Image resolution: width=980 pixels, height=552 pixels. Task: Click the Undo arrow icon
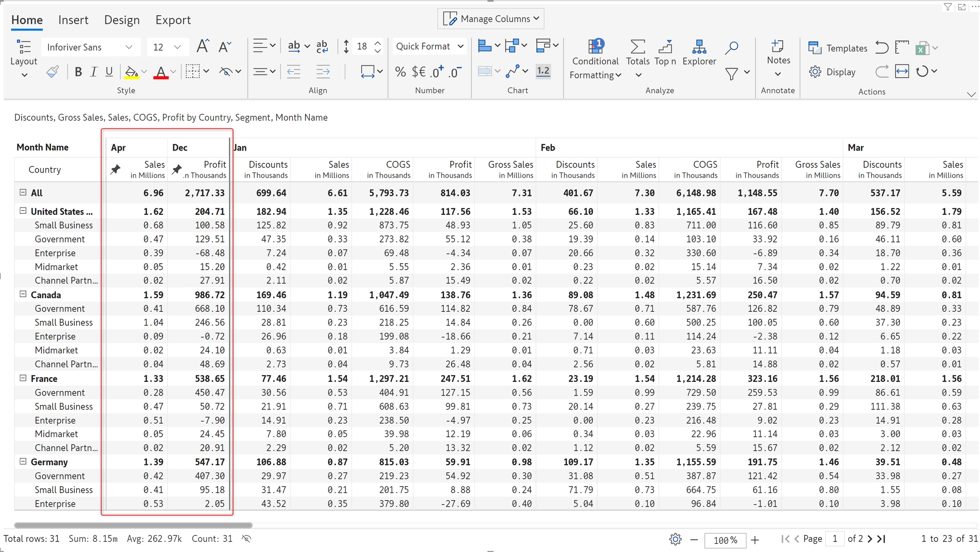[882, 48]
